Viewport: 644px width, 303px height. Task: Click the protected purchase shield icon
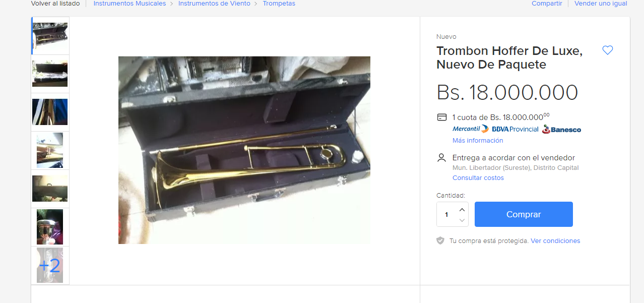tap(440, 241)
